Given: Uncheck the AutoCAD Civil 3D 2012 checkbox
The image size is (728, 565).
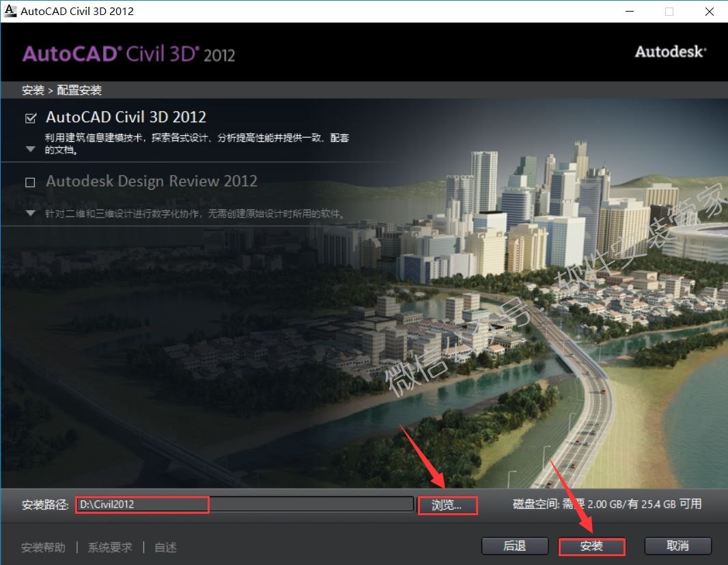Looking at the screenshot, I should (x=30, y=118).
